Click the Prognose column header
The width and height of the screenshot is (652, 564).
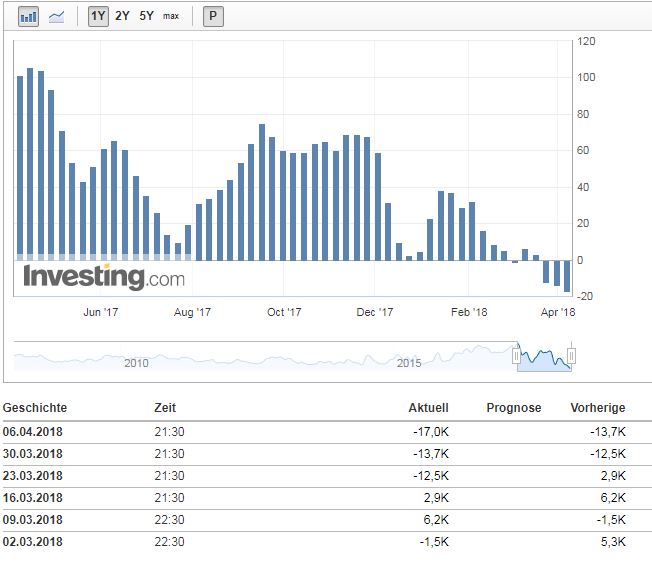tap(513, 408)
